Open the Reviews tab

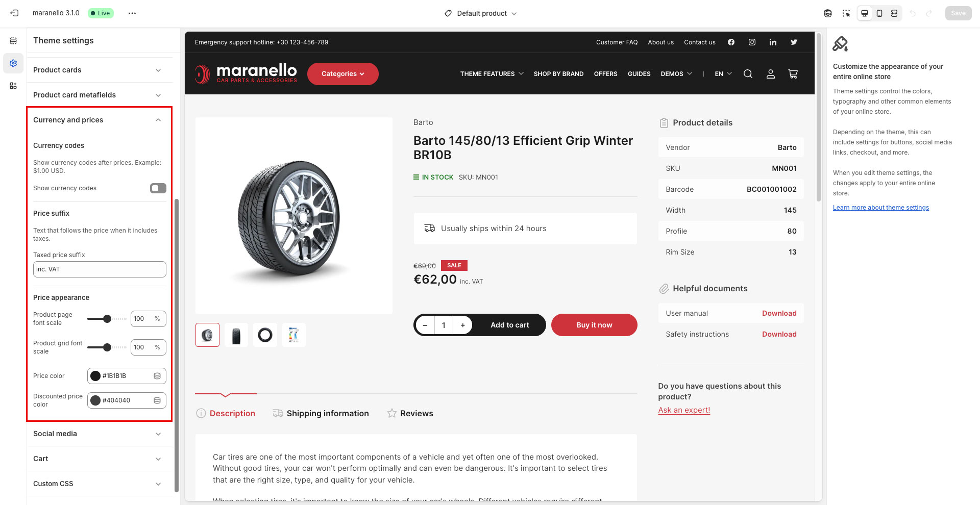(x=416, y=413)
